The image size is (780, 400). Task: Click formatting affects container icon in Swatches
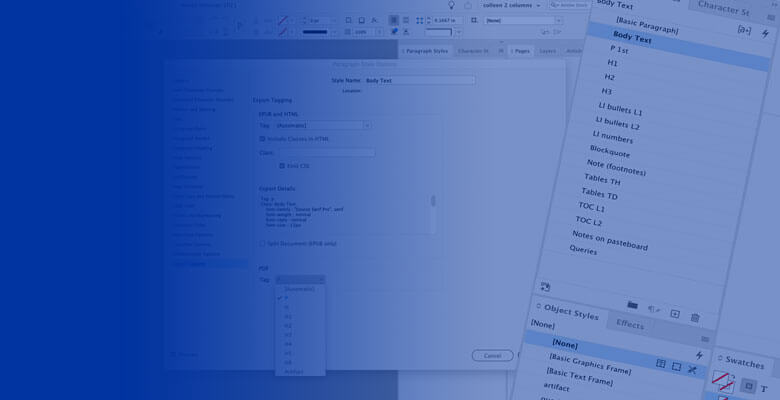[x=748, y=386]
